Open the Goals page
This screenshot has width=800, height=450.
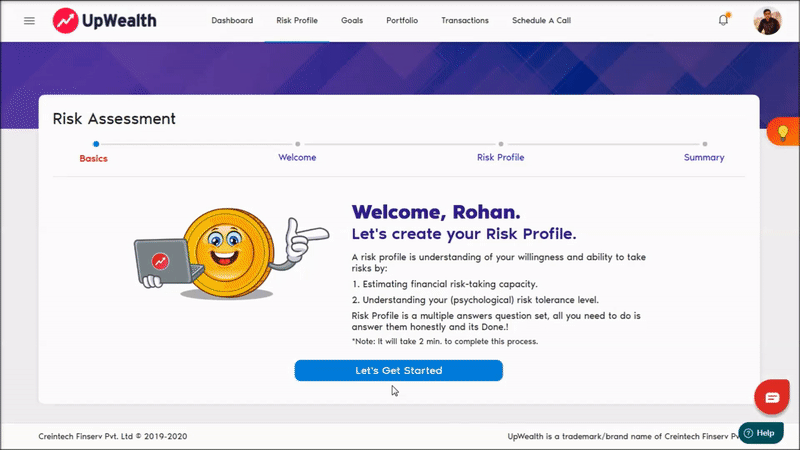[351, 20]
